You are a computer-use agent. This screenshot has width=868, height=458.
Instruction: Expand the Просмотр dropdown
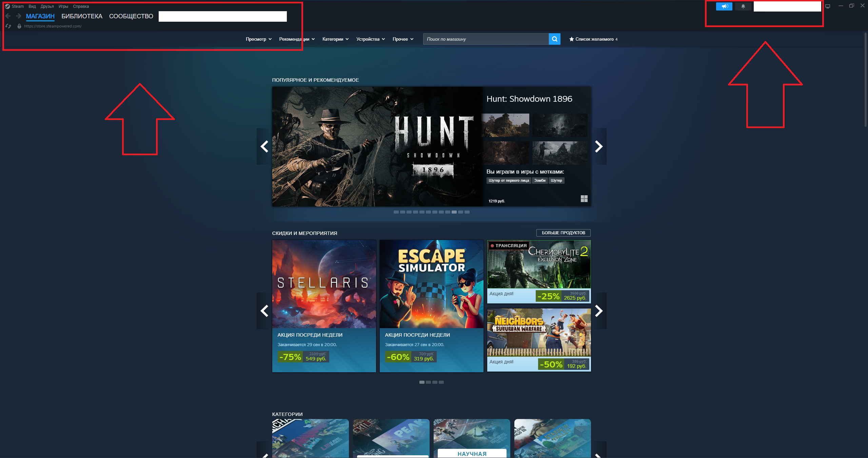[259, 39]
